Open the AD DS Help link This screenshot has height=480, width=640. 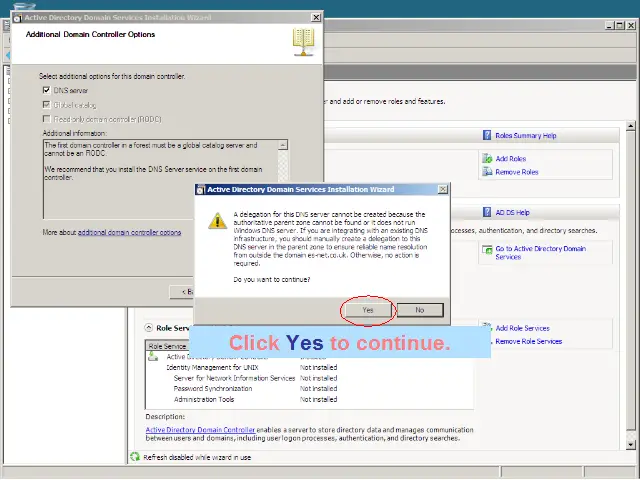pos(512,213)
